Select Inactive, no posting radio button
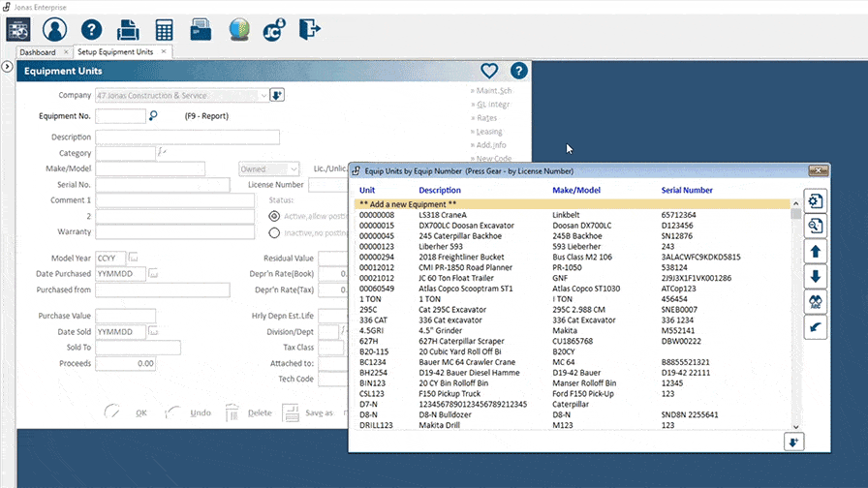 pos(274,233)
